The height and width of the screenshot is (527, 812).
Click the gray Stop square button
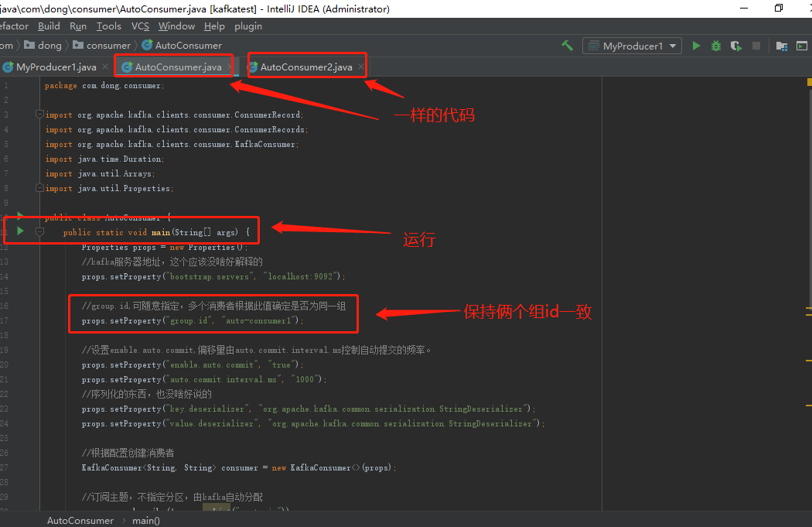point(756,46)
